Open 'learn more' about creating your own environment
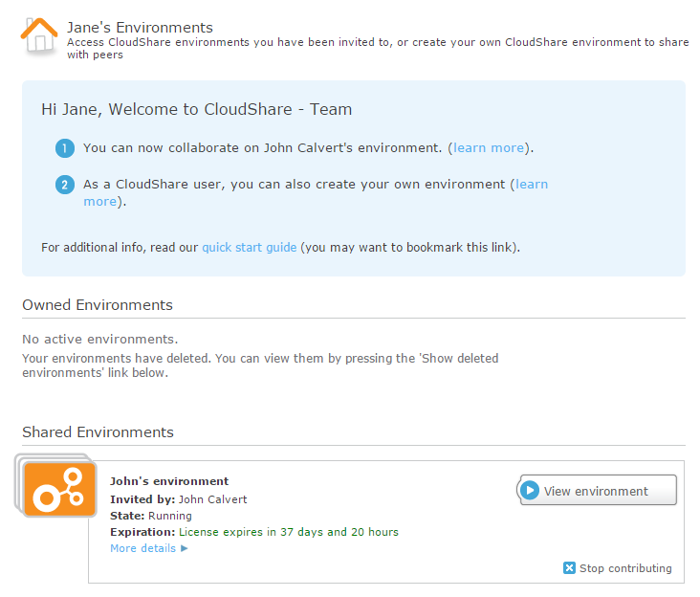Image resolution: width=700 pixels, height=597 pixels. point(531,184)
